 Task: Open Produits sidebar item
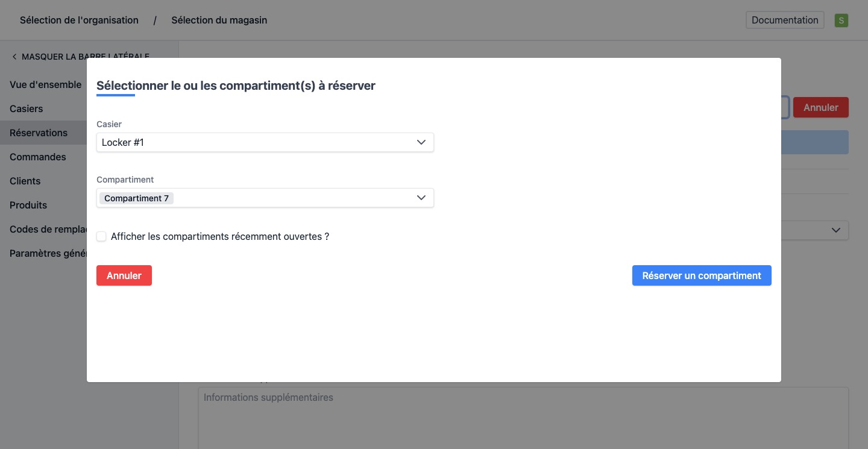click(x=28, y=206)
